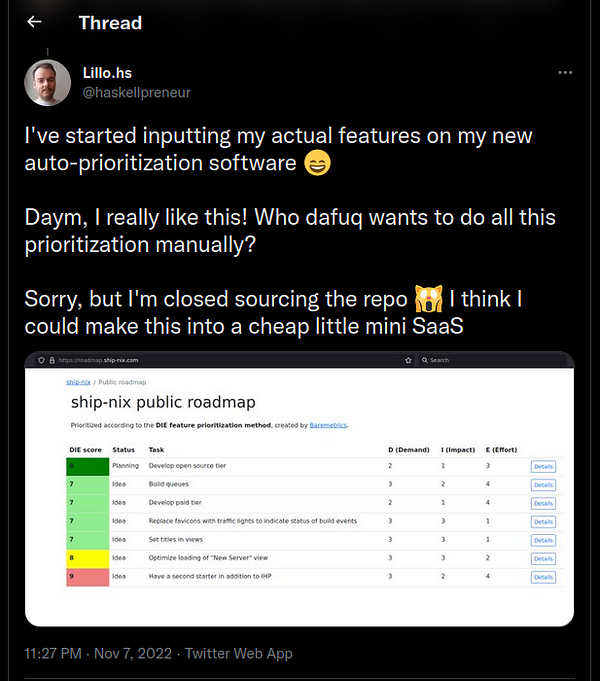Click the bookmark star in browser bar
The height and width of the screenshot is (681, 600).
tap(408, 360)
